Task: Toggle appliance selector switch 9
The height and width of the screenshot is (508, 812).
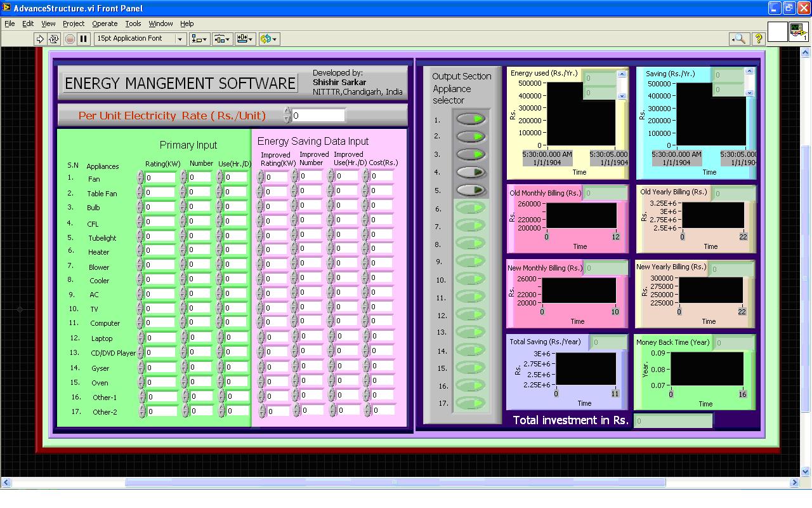Action: tap(471, 261)
